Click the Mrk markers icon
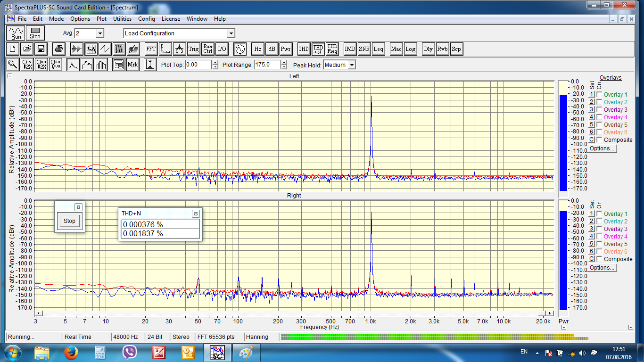The height and width of the screenshot is (362, 644). [x=132, y=65]
